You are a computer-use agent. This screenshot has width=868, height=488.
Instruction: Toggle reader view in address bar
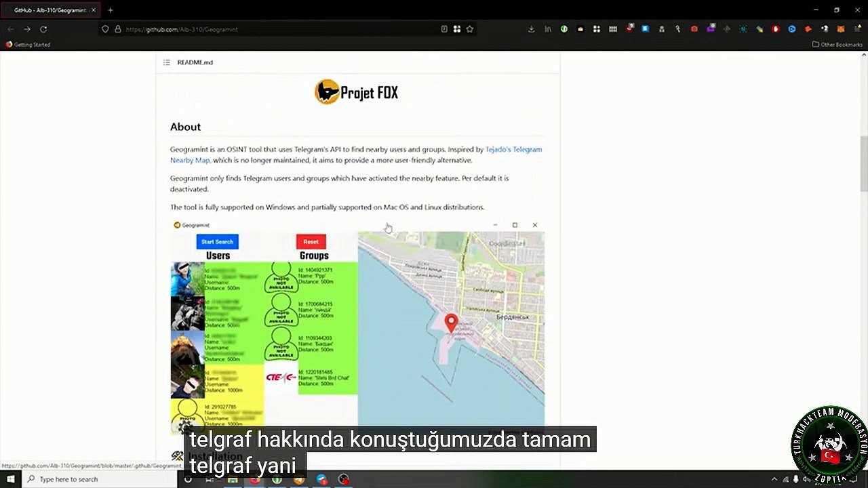coord(444,29)
